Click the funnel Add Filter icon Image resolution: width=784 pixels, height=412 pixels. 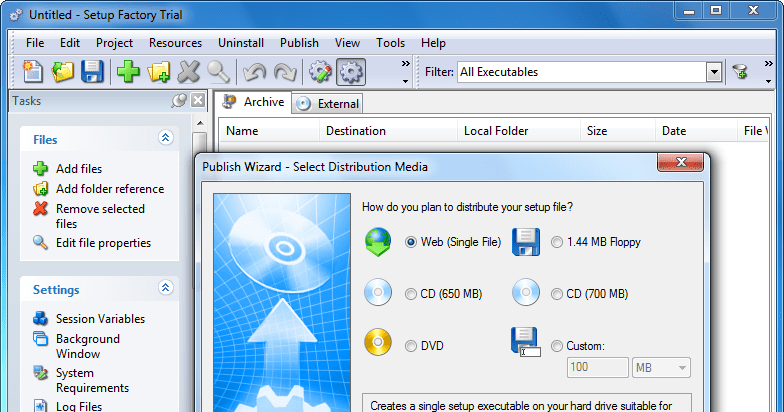tap(740, 72)
